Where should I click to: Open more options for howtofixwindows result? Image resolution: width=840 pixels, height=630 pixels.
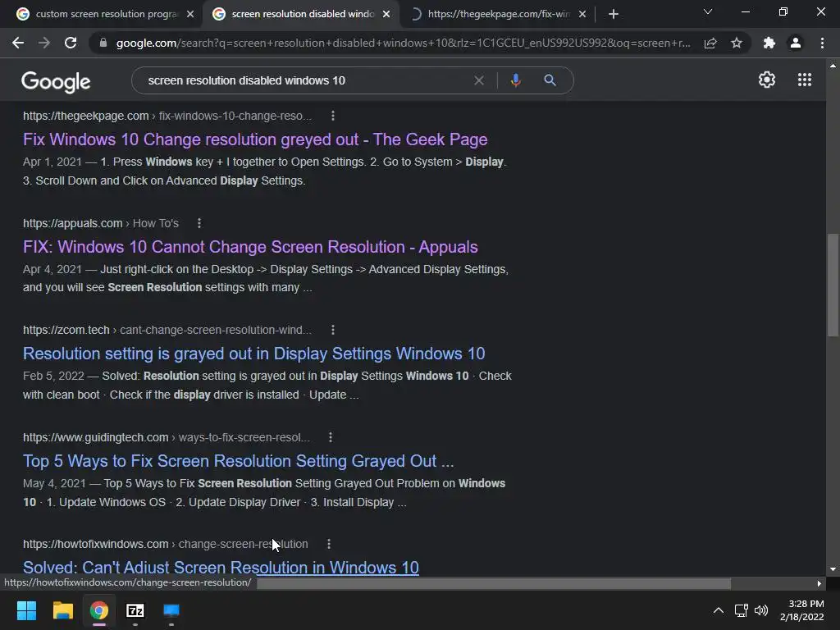coord(329,544)
